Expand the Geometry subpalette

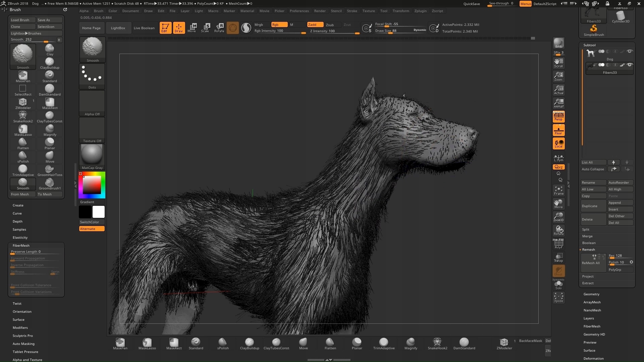point(591,294)
